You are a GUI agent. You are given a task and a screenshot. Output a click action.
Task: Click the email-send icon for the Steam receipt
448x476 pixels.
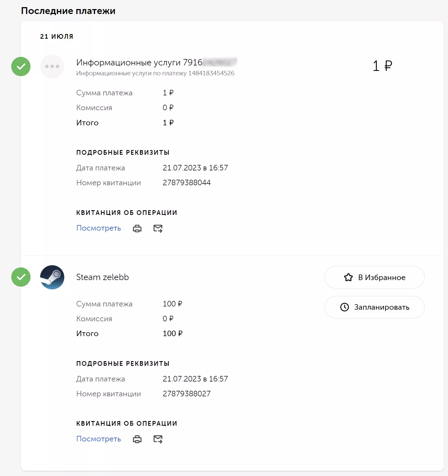tap(158, 439)
